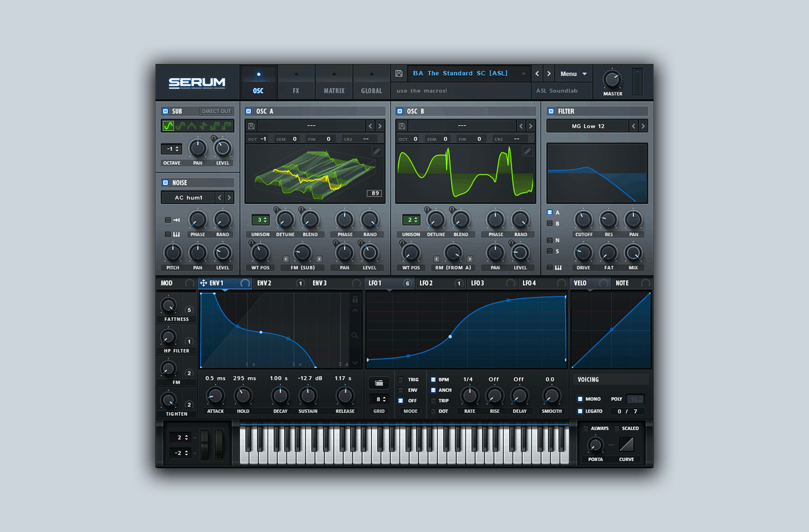Go to next preset arrow
The height and width of the screenshot is (532, 809).
[x=549, y=74]
